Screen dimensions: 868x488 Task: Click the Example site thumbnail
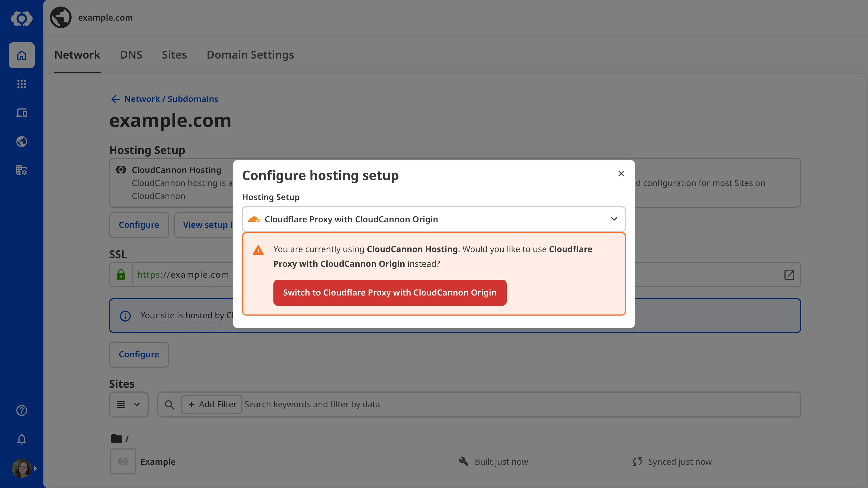[123, 461]
